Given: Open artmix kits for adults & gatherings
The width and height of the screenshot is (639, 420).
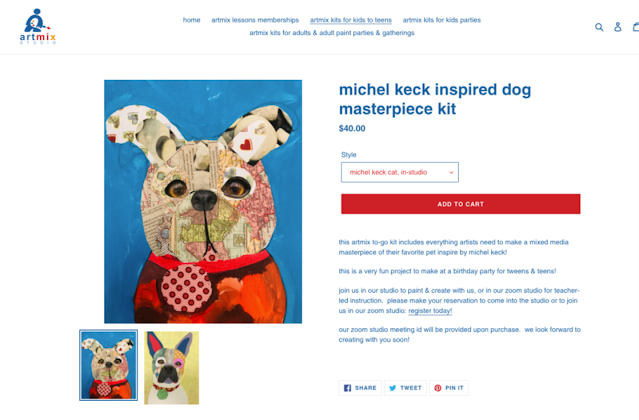Looking at the screenshot, I should click(332, 33).
